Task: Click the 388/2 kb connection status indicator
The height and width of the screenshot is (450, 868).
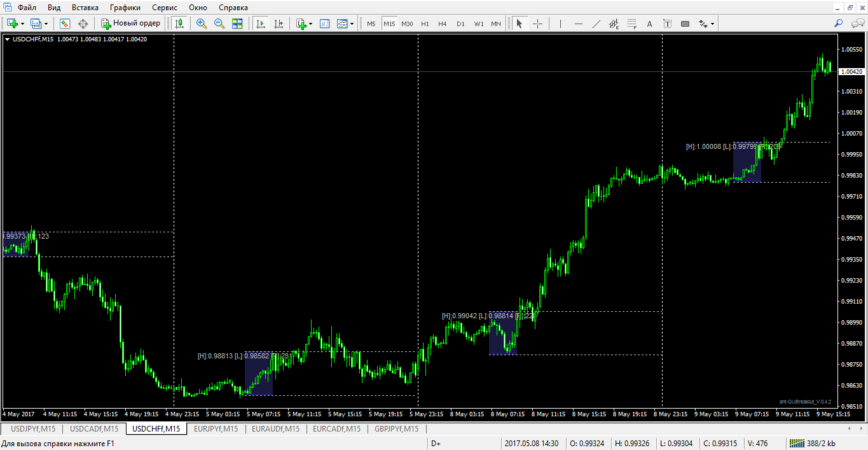Action: point(812,443)
